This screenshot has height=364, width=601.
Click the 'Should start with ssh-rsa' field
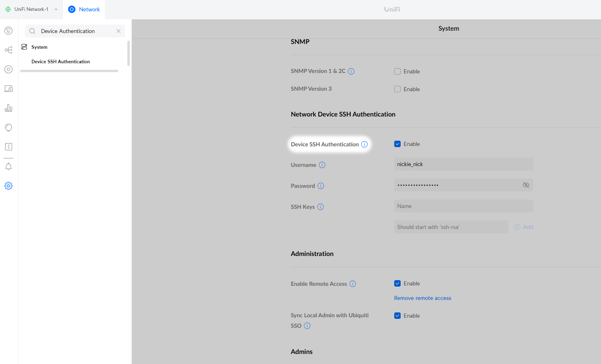pos(451,227)
